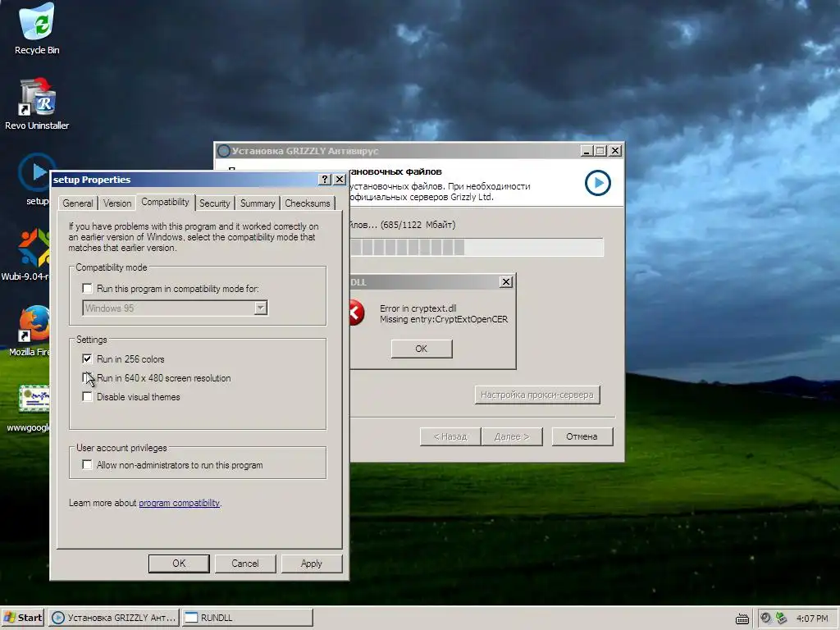
Task: Select the Compatibility tab
Action: 165,202
